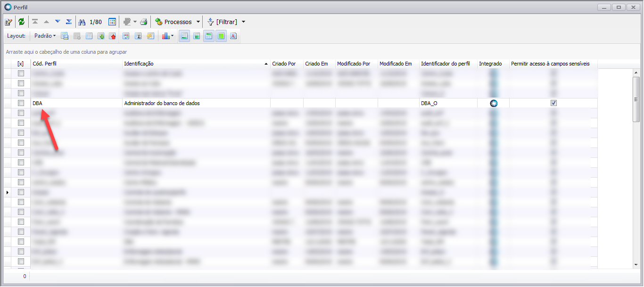The width and height of the screenshot is (644, 287).
Task: Expand the [Filtrar] dropdown arrow
Action: (243, 22)
